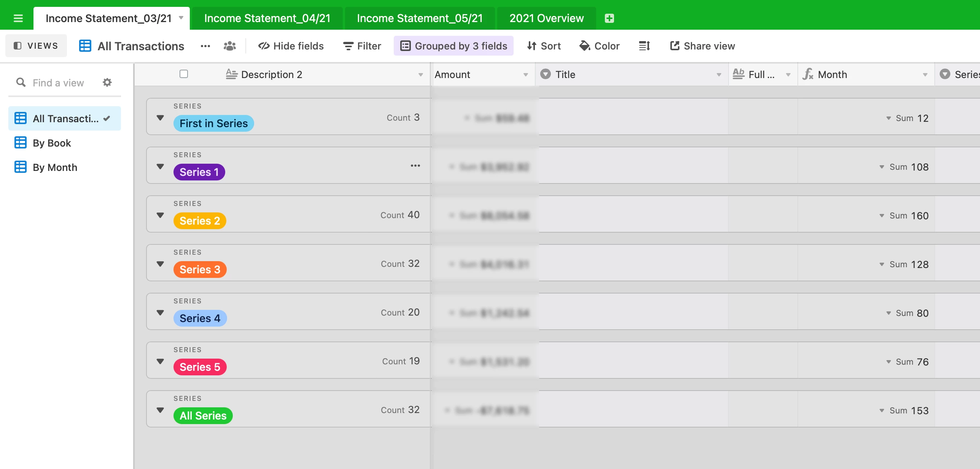Open the By Book view
Screen dimensions: 980x469
pos(65,143)
